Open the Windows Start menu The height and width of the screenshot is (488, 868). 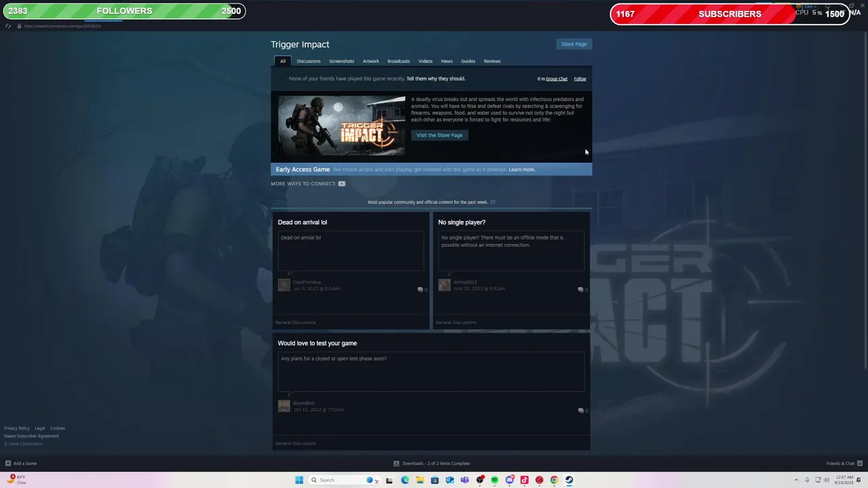pyautogui.click(x=299, y=480)
